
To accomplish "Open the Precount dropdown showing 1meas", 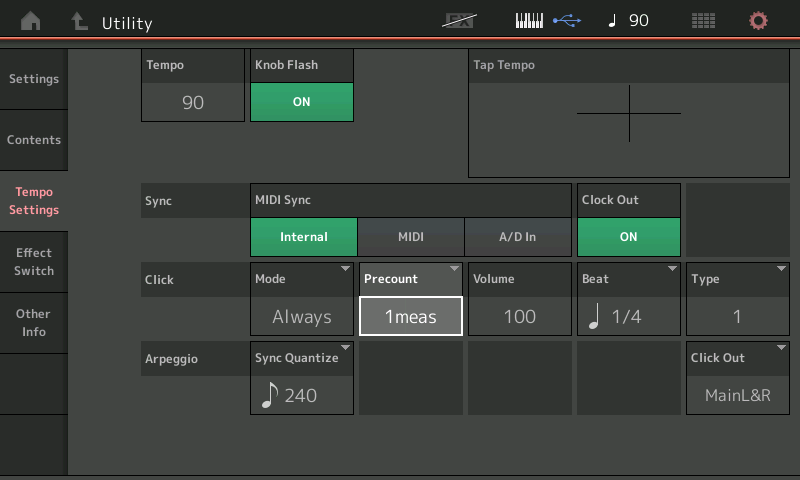I will click(411, 299).
